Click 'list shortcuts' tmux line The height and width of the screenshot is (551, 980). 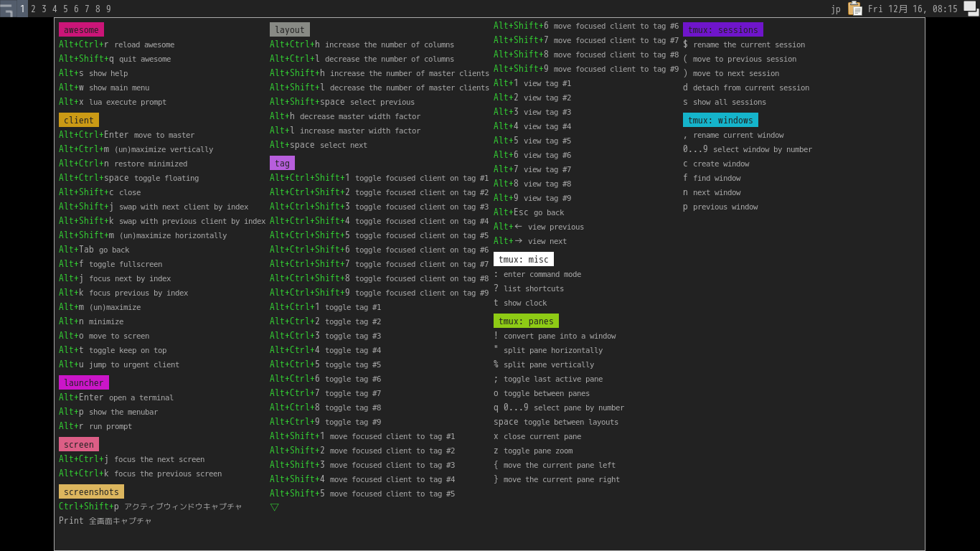click(x=529, y=288)
